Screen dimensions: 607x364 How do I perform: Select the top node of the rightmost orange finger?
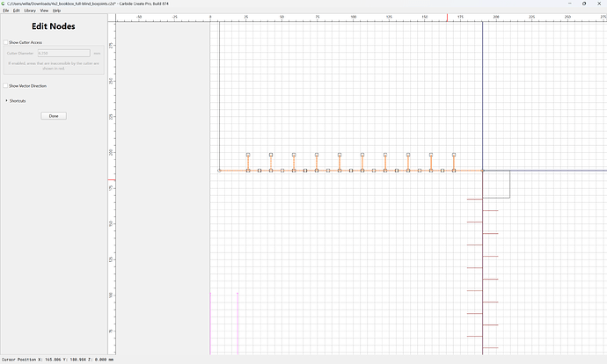[454, 155]
